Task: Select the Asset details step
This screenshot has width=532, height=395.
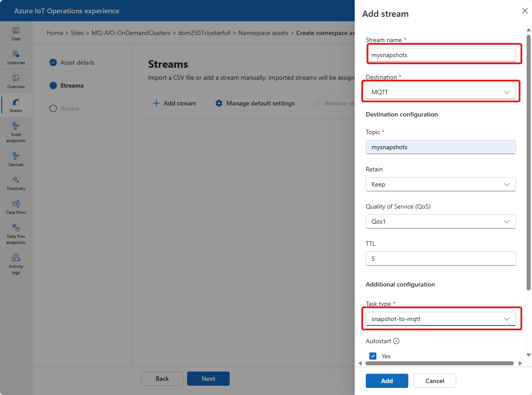Action: pos(72,62)
